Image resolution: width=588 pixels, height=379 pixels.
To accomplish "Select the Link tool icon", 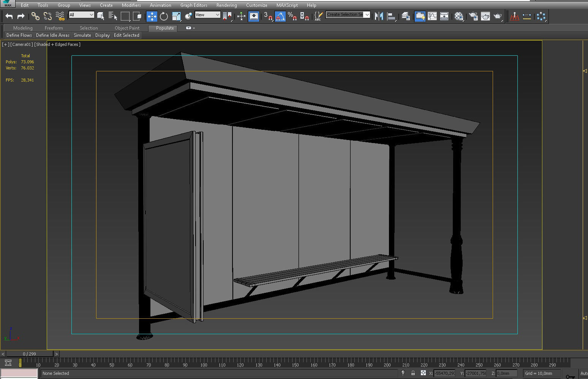I will click(x=35, y=16).
